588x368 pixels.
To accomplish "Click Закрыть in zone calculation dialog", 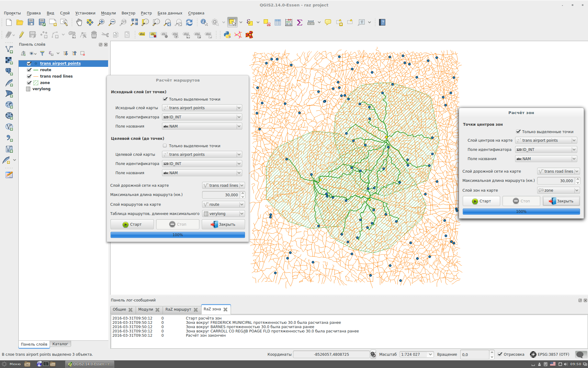I will 561,201.
